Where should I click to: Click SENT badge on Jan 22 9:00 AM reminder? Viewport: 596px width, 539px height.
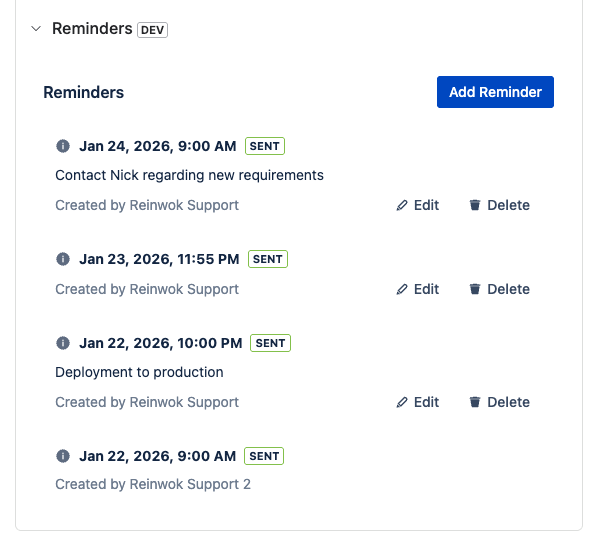point(264,456)
